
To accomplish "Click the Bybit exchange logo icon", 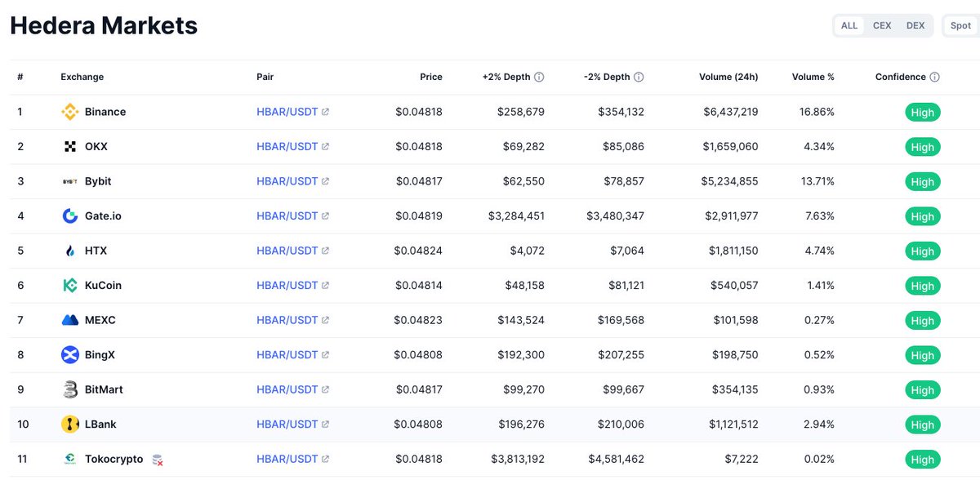I will [x=70, y=181].
